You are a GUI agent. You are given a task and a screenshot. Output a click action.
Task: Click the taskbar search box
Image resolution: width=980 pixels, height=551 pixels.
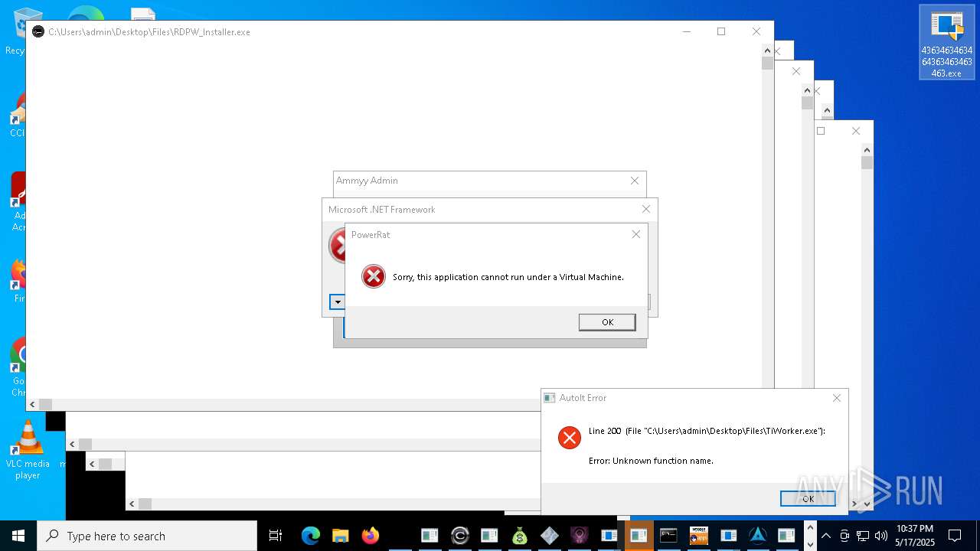tap(147, 536)
